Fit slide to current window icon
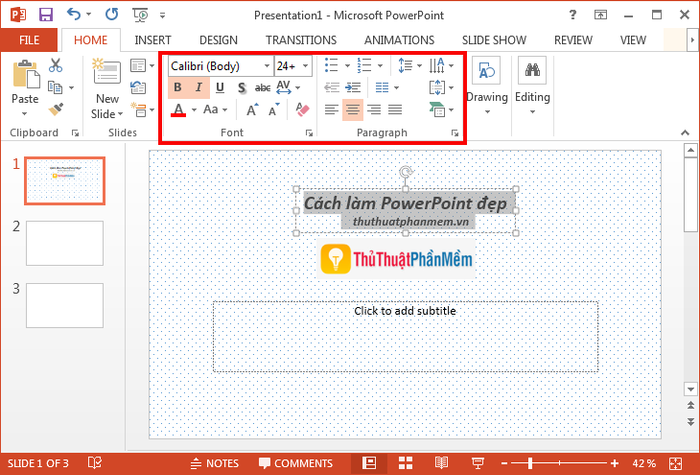 [675, 463]
